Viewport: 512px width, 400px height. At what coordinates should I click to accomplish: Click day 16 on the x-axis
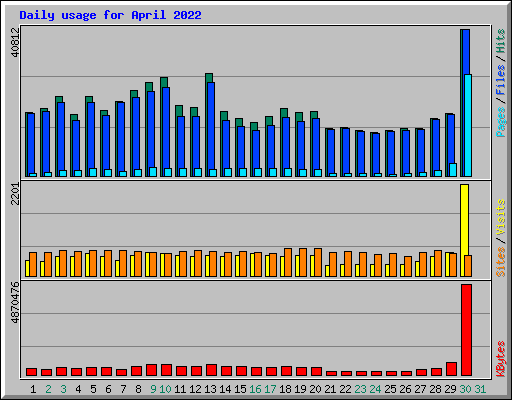255,389
